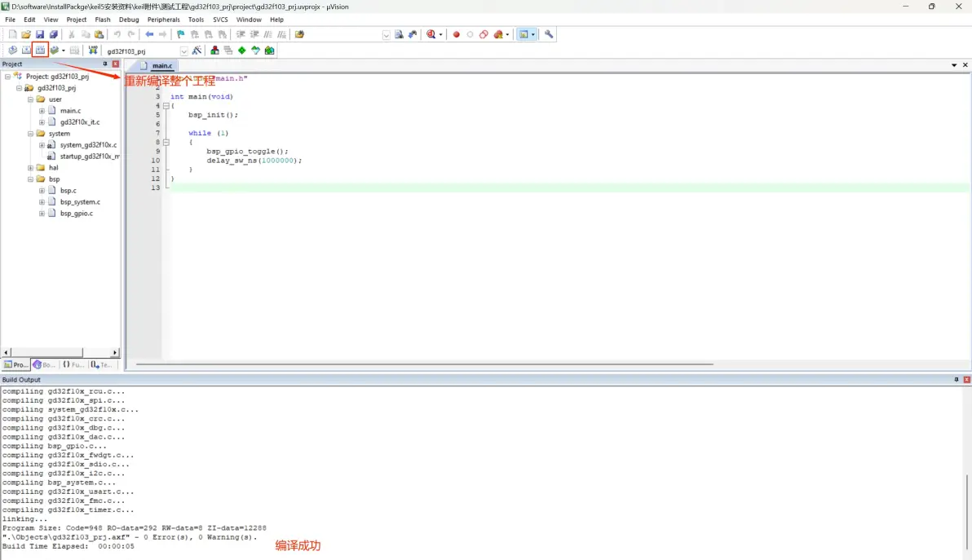Viewport: 972px width, 560px height.
Task: Open the target selection dropdown gd32f103_prj
Action: (183, 51)
